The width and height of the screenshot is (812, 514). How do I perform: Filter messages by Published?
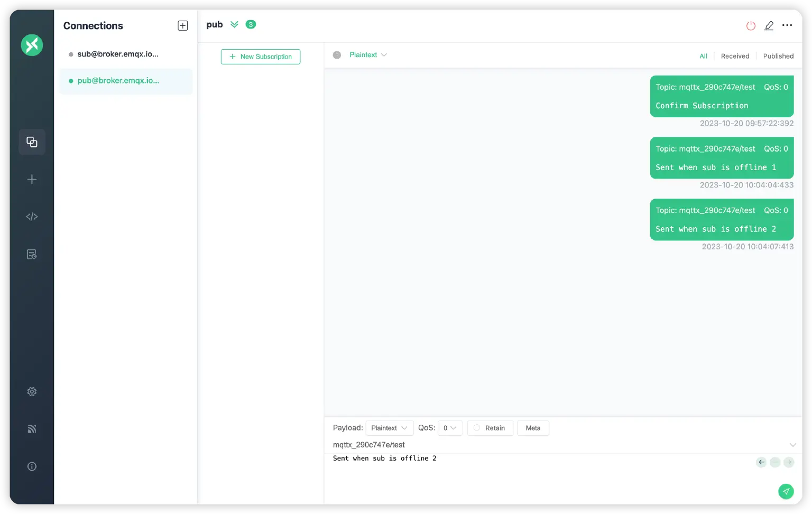[778, 56]
